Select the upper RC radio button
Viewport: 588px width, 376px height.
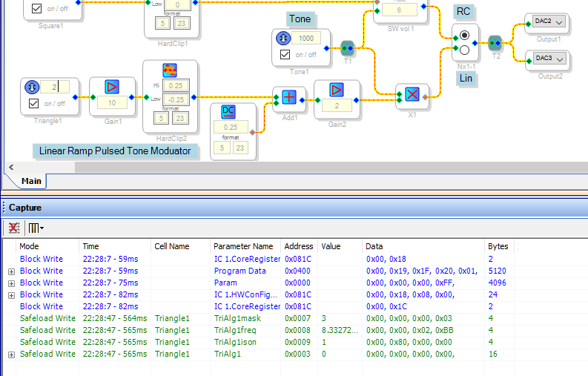click(x=464, y=36)
